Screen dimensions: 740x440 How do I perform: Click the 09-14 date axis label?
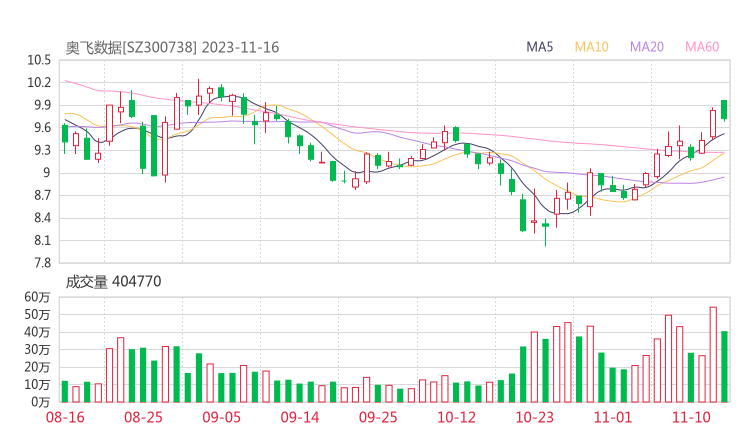pos(300,417)
